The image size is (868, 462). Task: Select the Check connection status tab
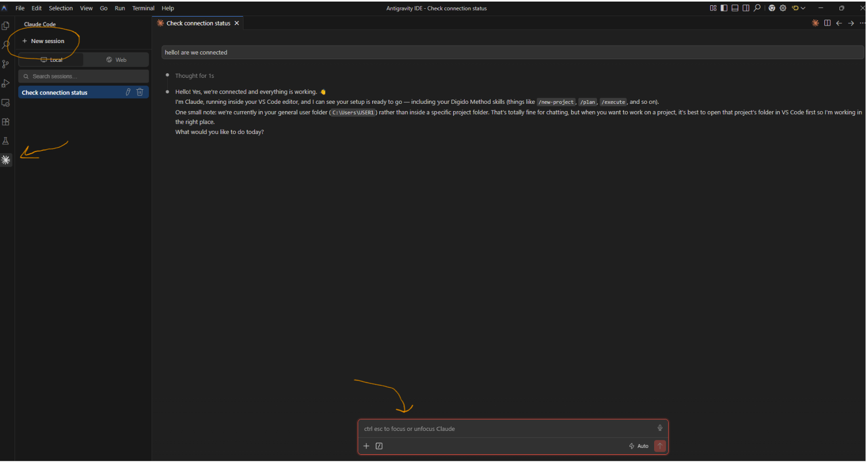(x=198, y=23)
